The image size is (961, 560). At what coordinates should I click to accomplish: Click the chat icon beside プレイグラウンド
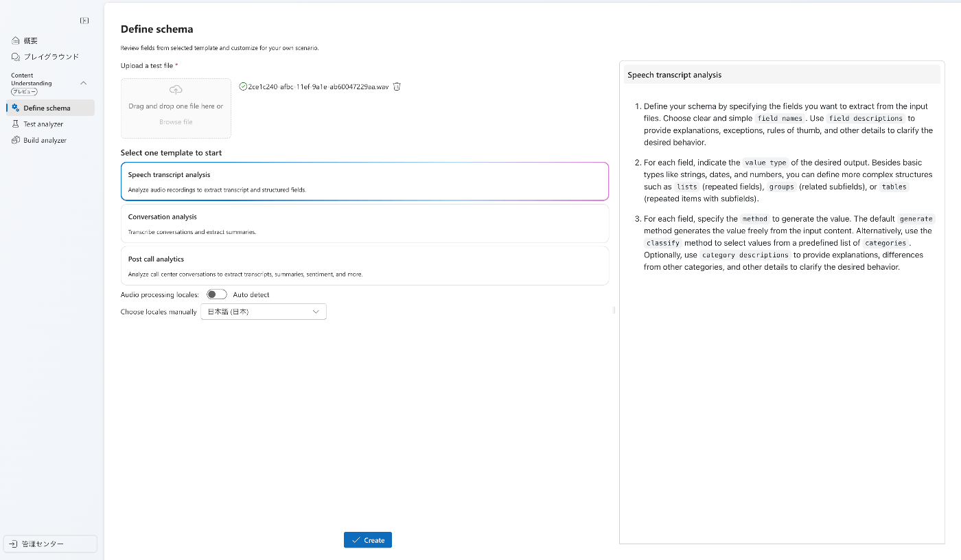pos(16,57)
